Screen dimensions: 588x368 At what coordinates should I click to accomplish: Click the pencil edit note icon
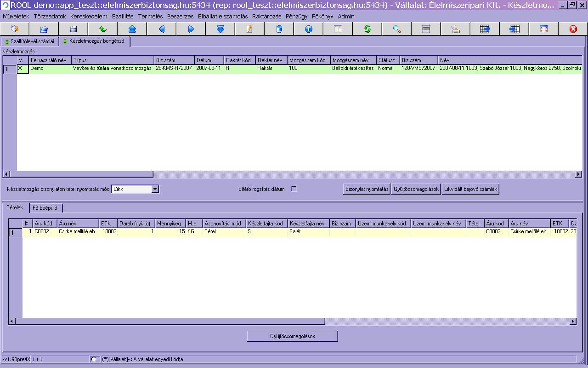(249, 29)
